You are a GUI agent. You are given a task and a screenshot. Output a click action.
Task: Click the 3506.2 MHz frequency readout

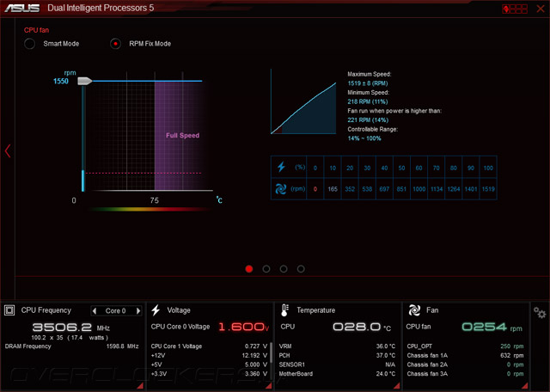coord(70,328)
